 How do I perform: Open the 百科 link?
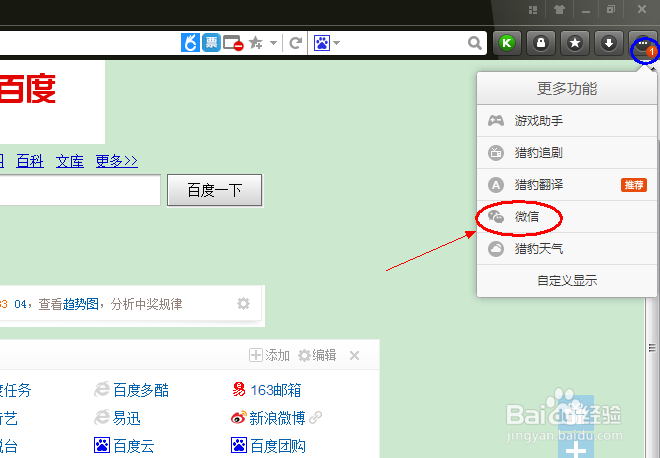(30, 161)
